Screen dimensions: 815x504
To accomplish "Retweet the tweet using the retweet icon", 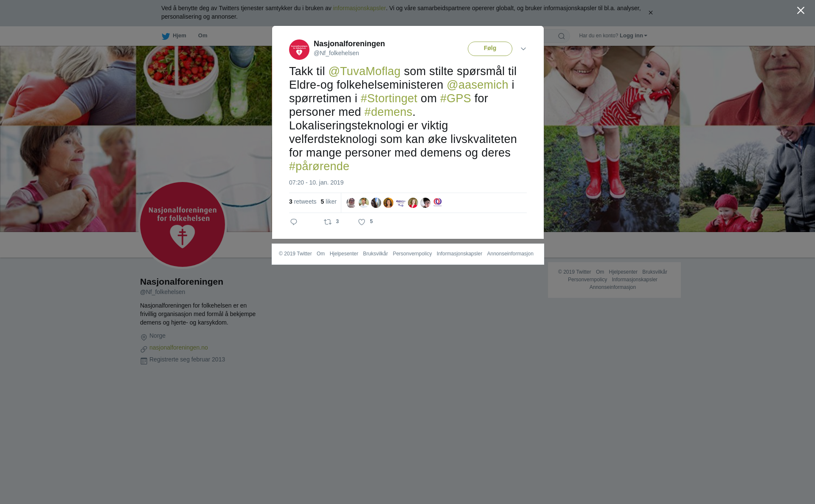I will coord(328,222).
